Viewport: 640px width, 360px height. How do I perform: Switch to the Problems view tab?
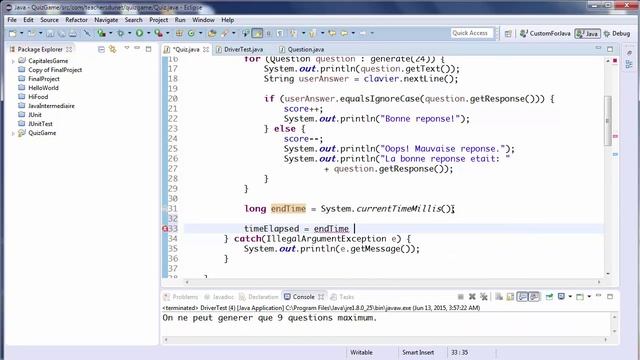(181, 297)
